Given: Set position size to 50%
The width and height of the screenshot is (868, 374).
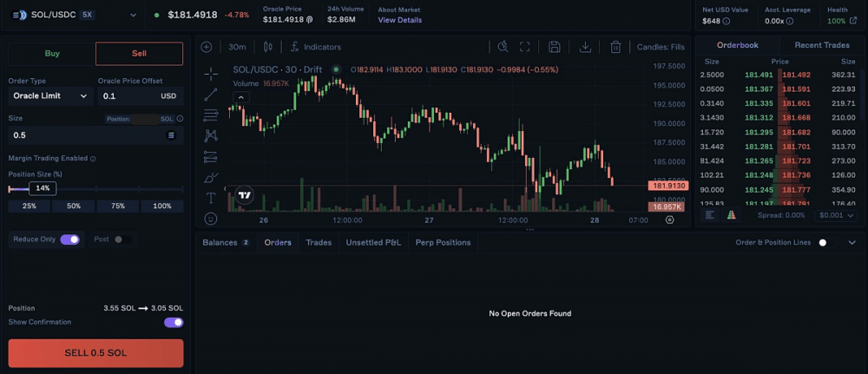Looking at the screenshot, I should (x=74, y=206).
